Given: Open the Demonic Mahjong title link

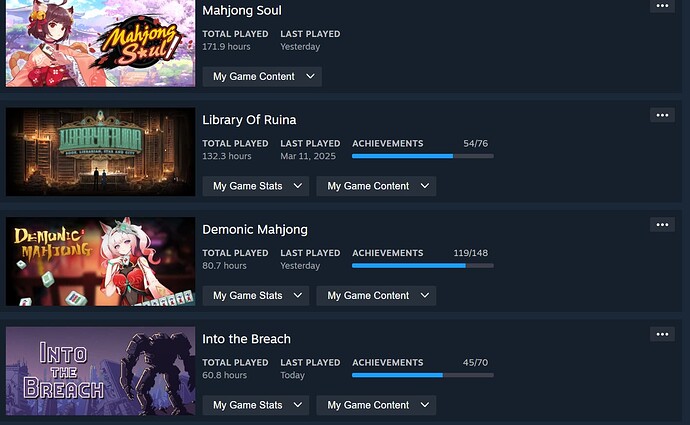Looking at the screenshot, I should (255, 230).
